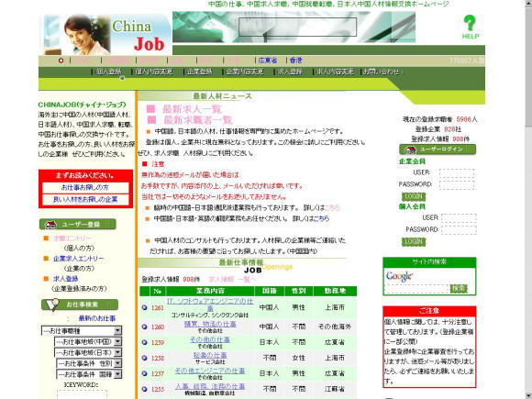The image size is (532, 399).
Task: Click bullet icon for job 1257
Action: pyautogui.click(x=145, y=373)
